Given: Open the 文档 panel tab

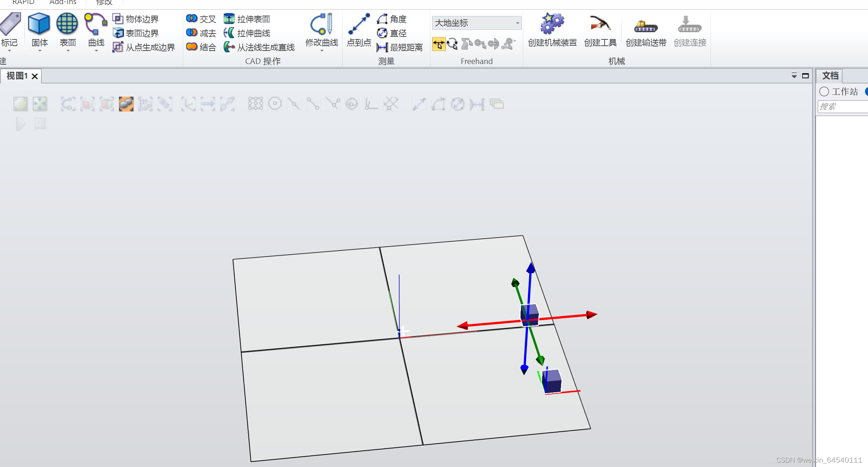Looking at the screenshot, I should point(830,76).
